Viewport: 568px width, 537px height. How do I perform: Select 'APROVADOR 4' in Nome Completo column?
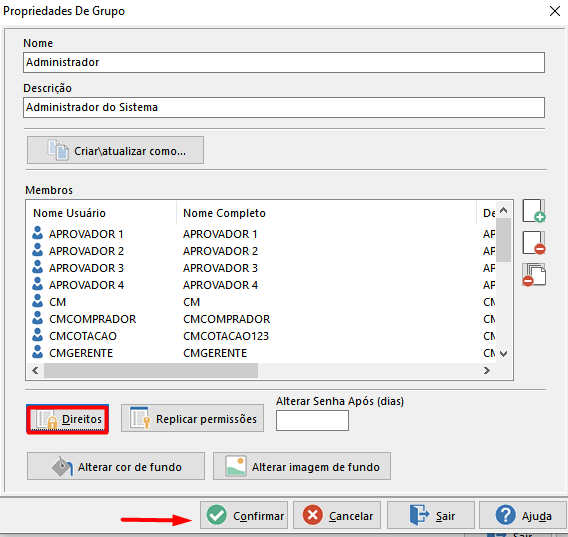coord(220,285)
